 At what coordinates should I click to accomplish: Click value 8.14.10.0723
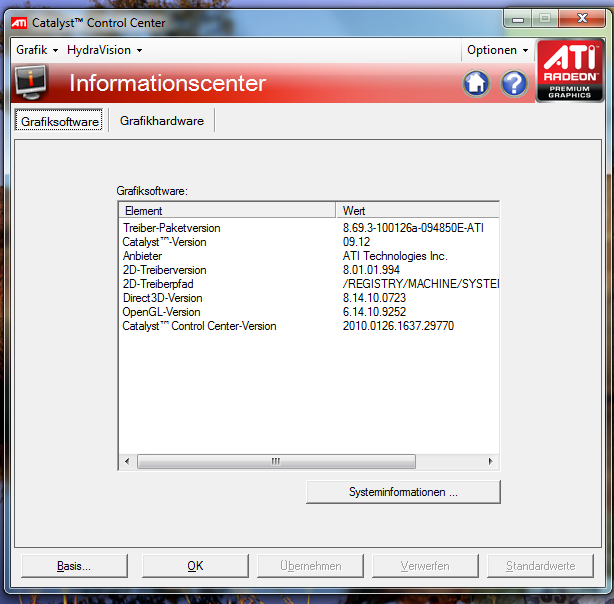[374, 298]
